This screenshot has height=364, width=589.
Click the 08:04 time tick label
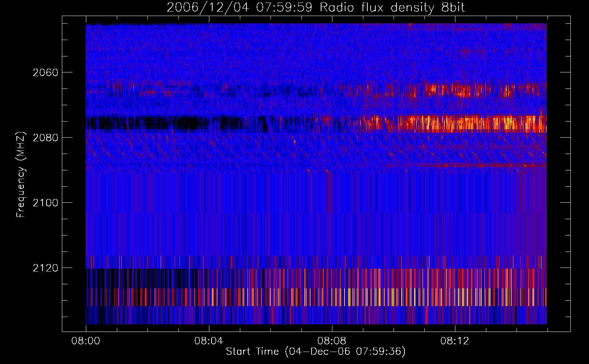pyautogui.click(x=209, y=341)
